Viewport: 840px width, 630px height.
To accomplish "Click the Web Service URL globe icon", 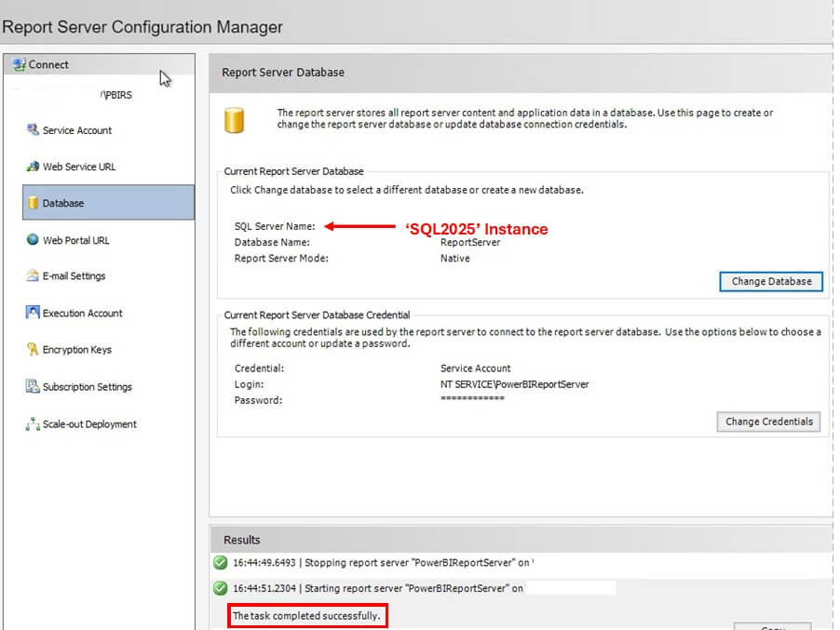I will [34, 167].
